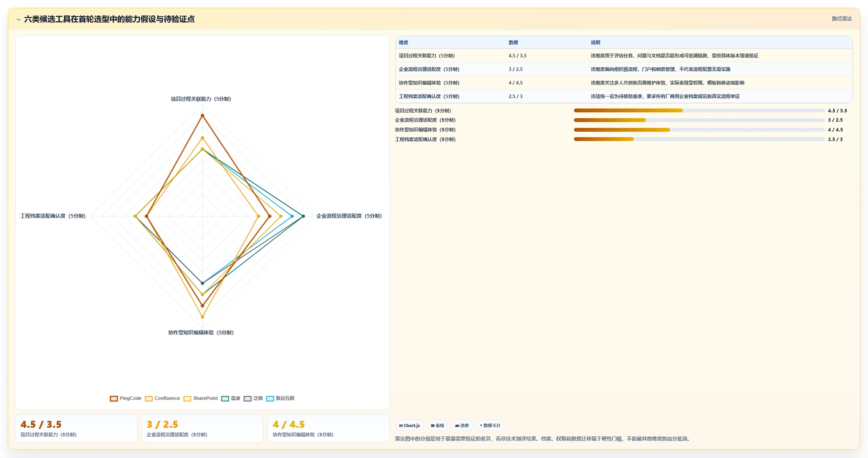
Task: Click the Chart.js tag chip
Action: [x=410, y=425]
